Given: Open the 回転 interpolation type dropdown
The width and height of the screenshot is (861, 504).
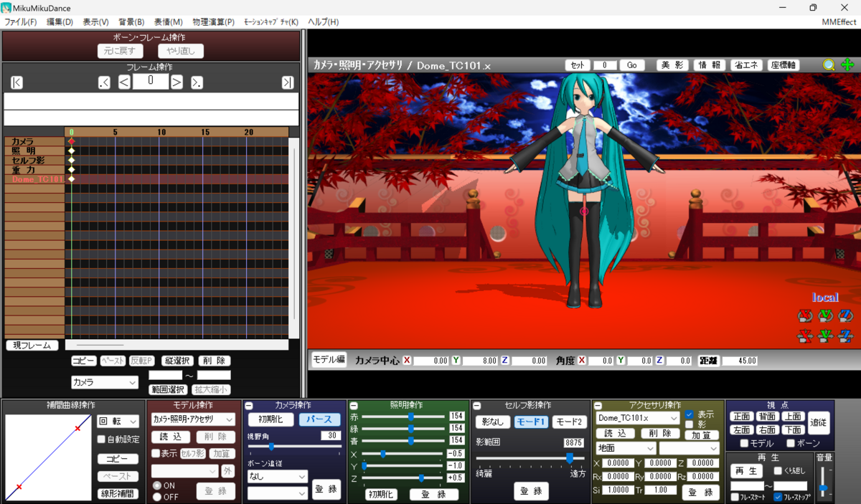Looking at the screenshot, I should click(x=118, y=422).
